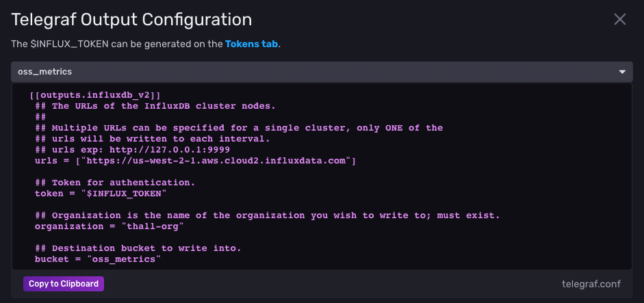Viewport: 644px width, 303px height.
Task: Open the Tokens tab link
Action: tap(252, 44)
